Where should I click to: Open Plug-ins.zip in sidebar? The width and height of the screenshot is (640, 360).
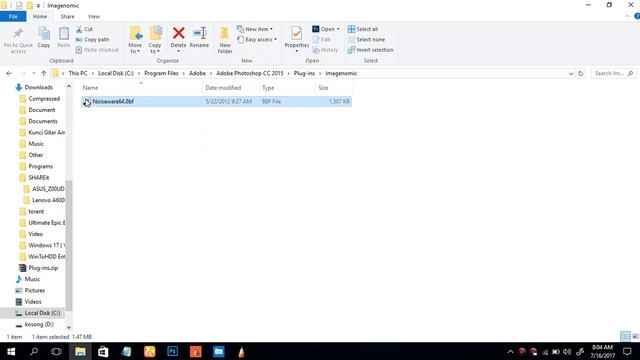pos(43,268)
